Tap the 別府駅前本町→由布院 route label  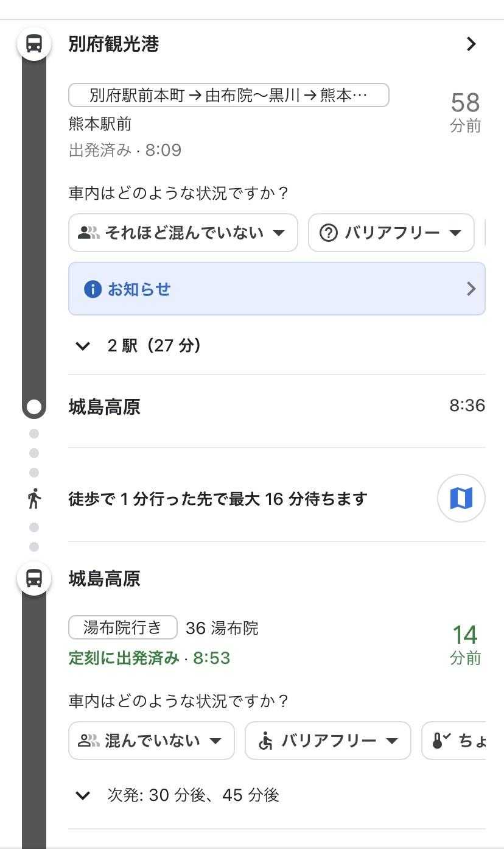[x=228, y=96]
